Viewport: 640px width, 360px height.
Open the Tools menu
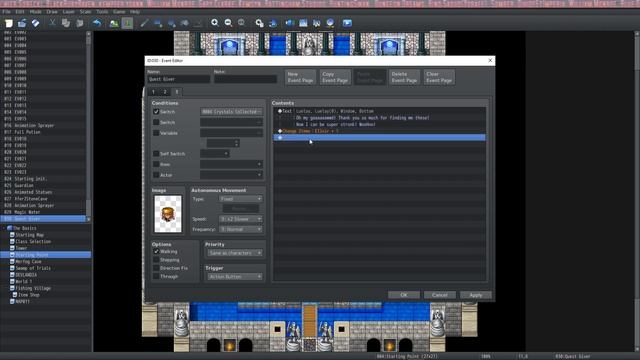click(102, 12)
